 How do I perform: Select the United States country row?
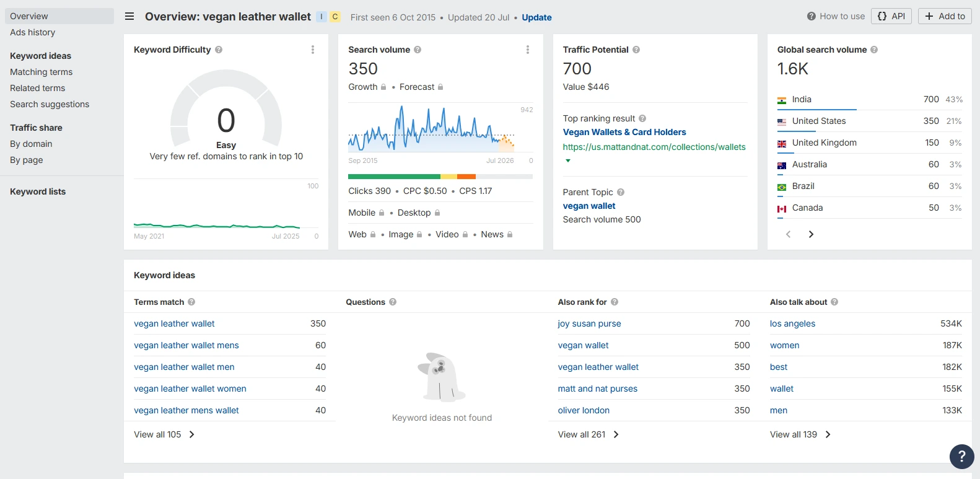(870, 121)
